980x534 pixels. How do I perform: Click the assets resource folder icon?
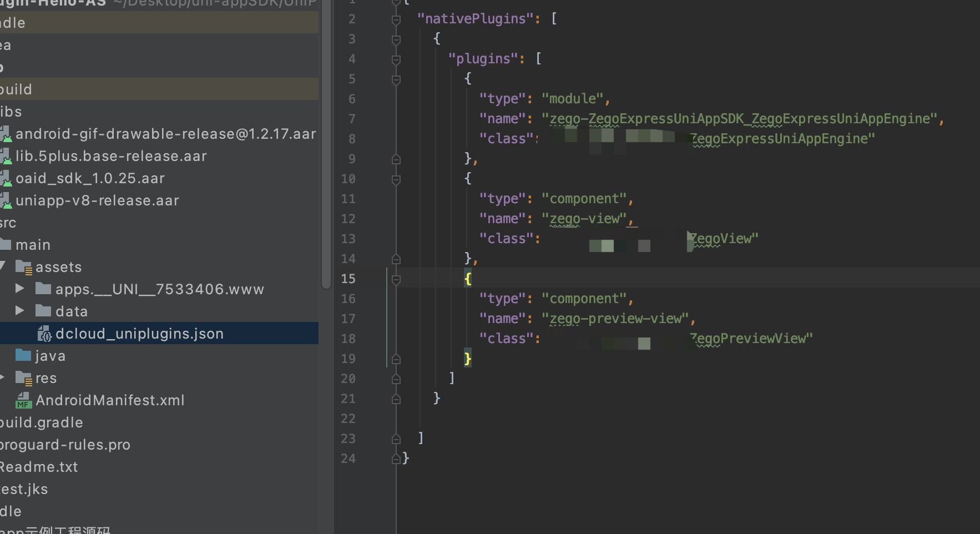[x=24, y=267]
